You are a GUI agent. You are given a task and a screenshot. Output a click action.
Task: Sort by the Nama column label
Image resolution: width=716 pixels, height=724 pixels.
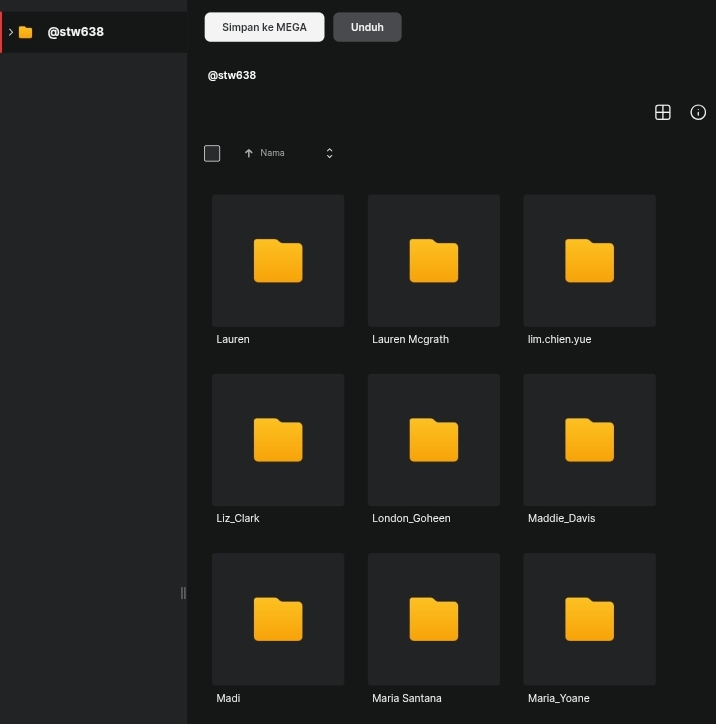coord(272,153)
